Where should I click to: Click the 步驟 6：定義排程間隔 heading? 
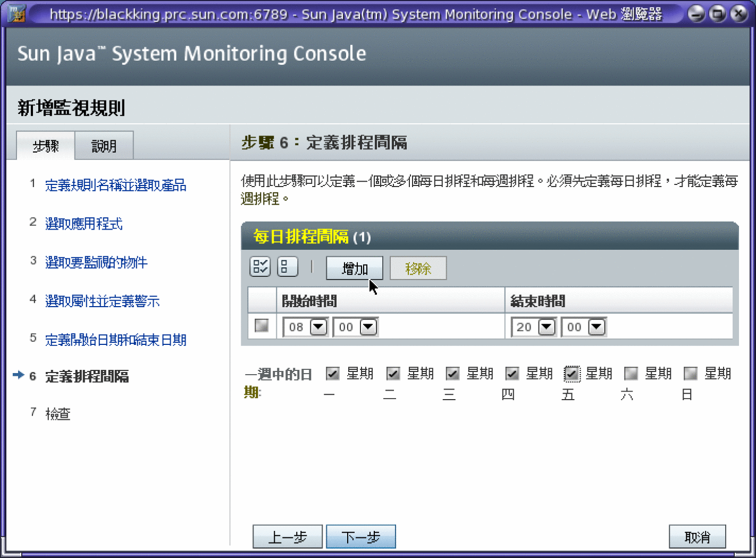click(324, 142)
